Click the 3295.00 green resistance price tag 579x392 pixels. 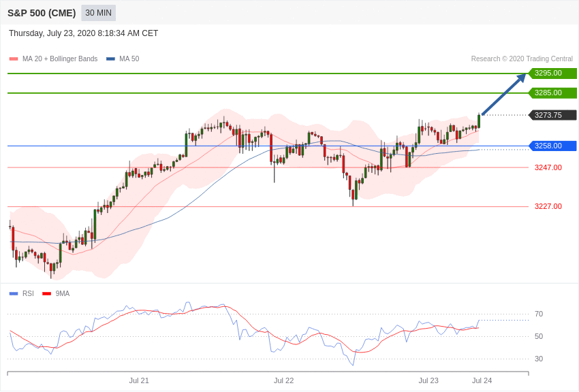[552, 73]
